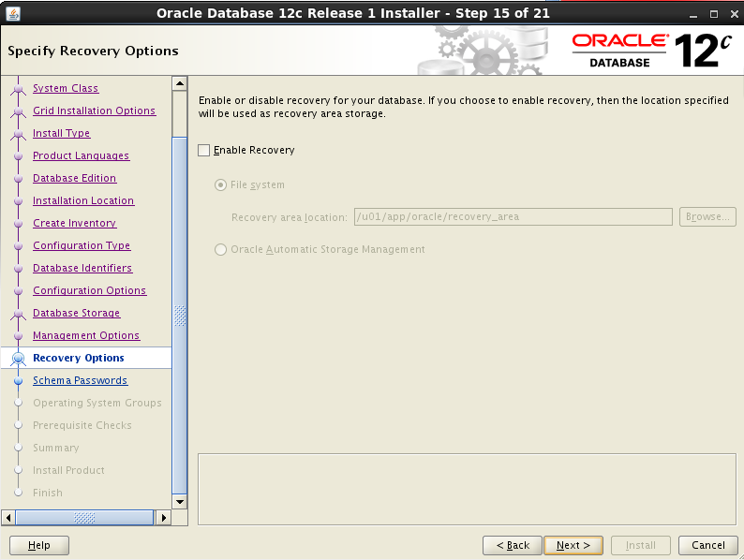Go to Database Identifiers step
The height and width of the screenshot is (560, 744).
[x=82, y=268]
